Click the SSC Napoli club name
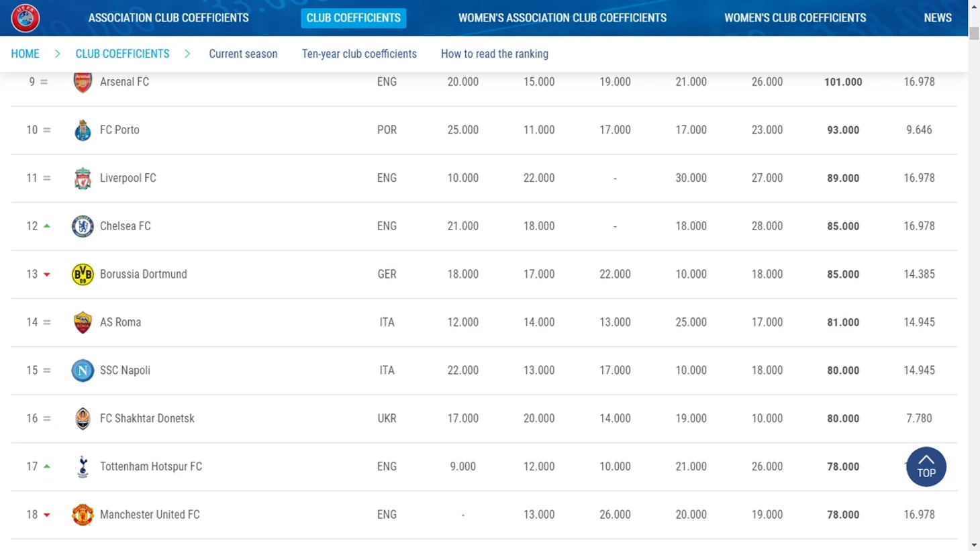Viewport: 980px width, 551px height. coord(125,370)
